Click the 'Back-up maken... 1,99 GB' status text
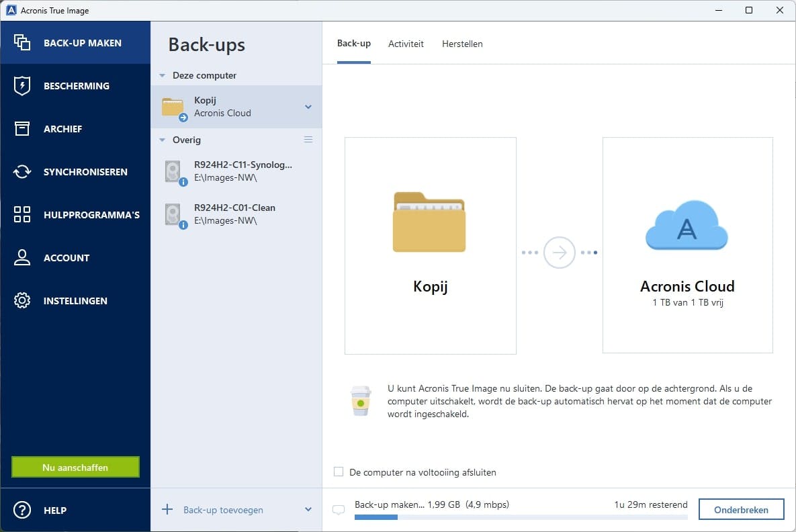796x532 pixels. pyautogui.click(x=407, y=504)
